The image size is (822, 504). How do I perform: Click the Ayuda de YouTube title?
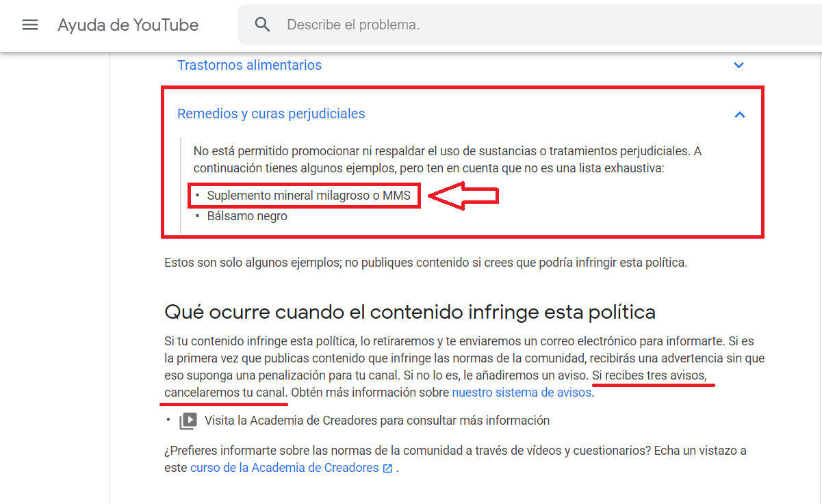click(128, 25)
